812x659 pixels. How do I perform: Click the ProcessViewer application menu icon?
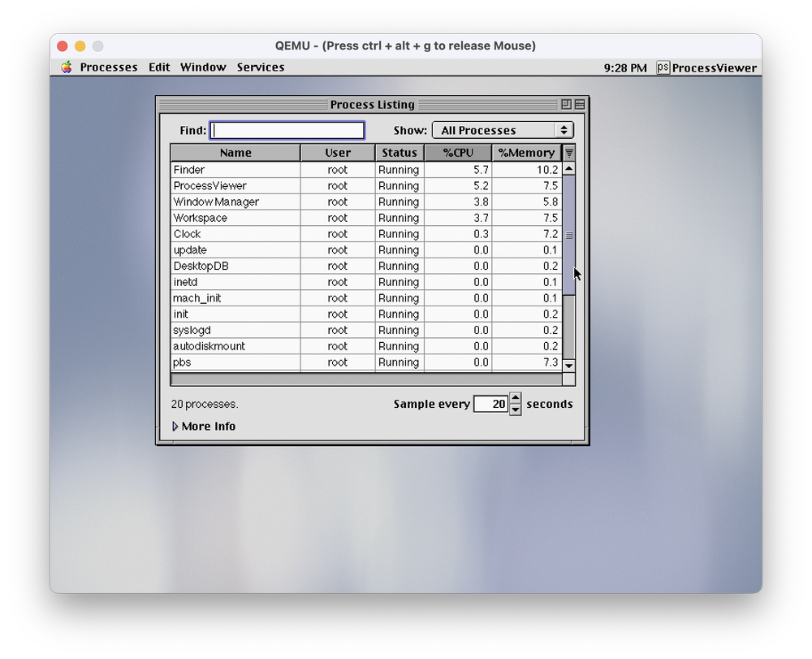663,68
